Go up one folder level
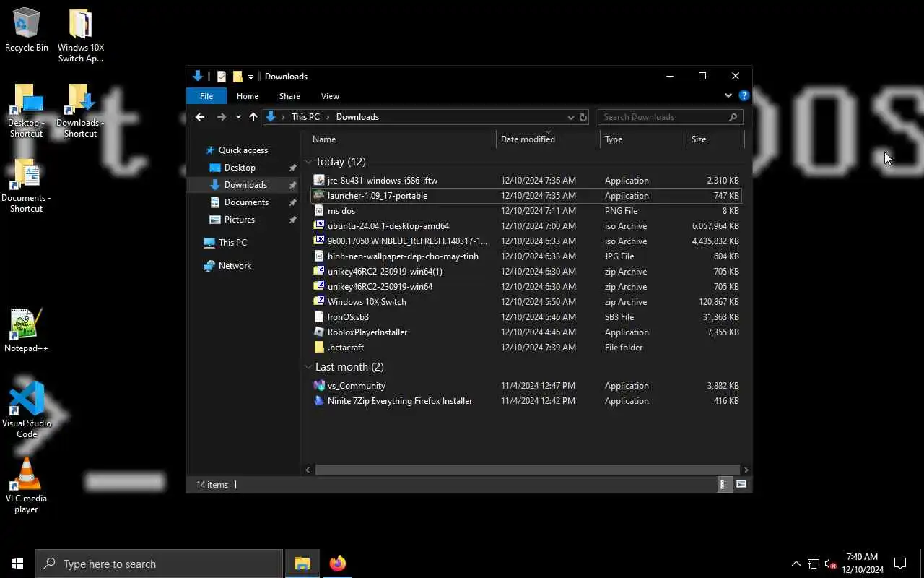Viewport: 924px width, 578px height. 253,117
